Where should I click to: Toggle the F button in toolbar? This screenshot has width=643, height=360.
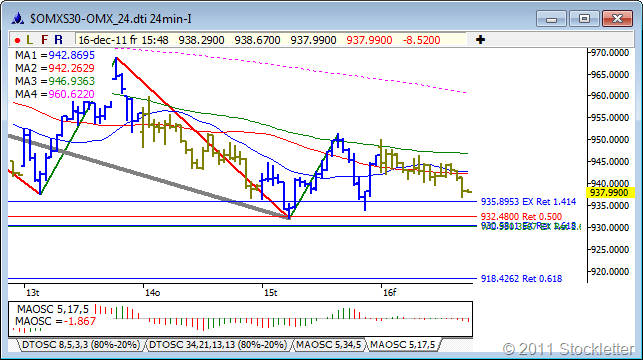click(44, 40)
